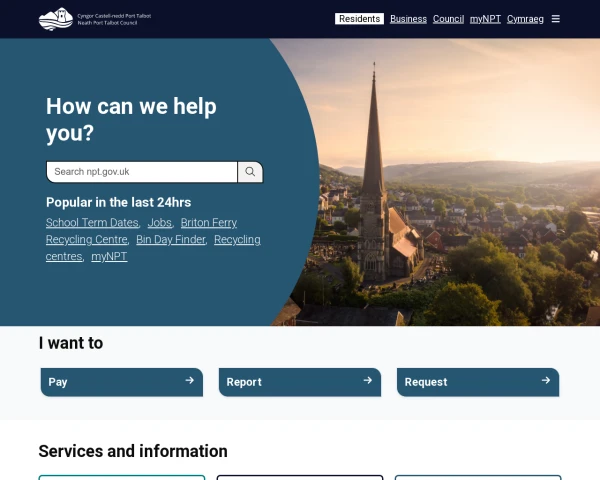Open the School Term Dates link
Image resolution: width=600 pixels, height=480 pixels.
[x=92, y=223]
